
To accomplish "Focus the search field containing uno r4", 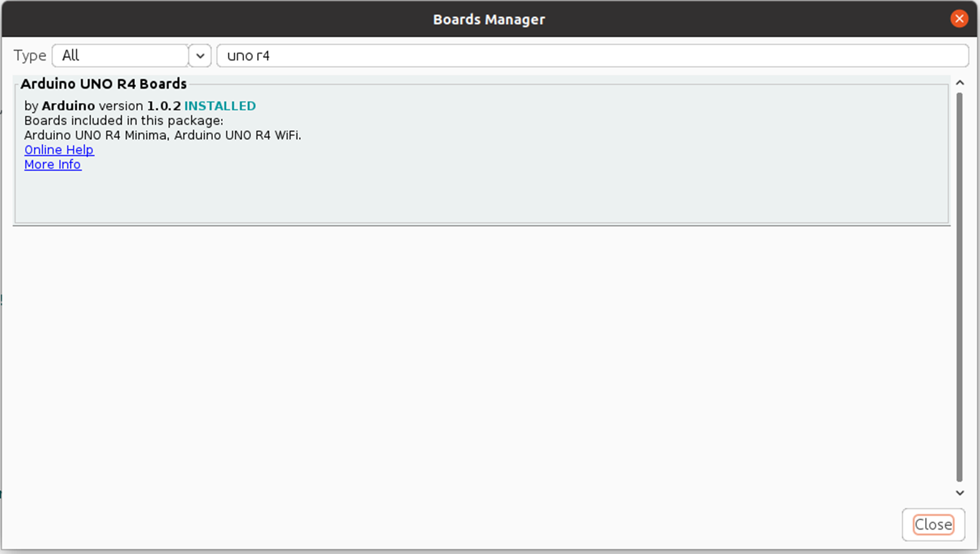I will [x=592, y=56].
